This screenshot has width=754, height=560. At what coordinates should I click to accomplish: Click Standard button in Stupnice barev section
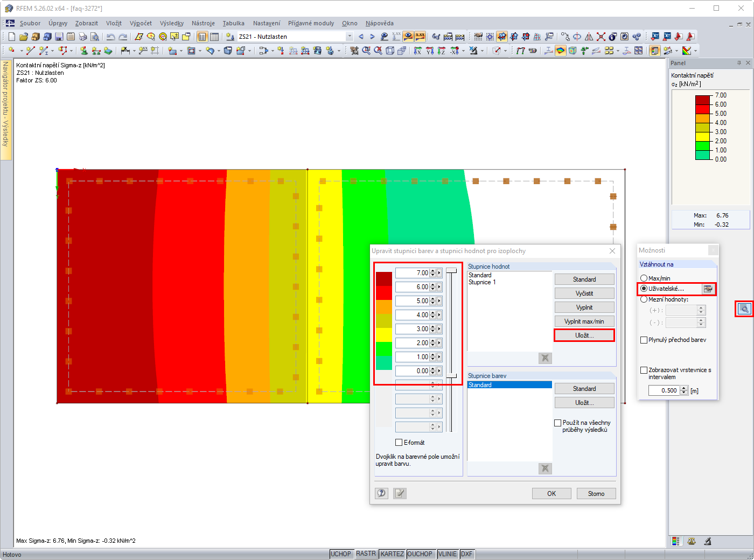(x=584, y=389)
